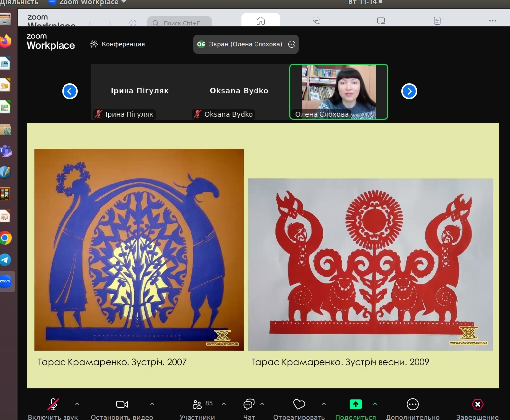This screenshot has height=420, width=510.
Task: Open screen share options ellipsis button
Action: point(292,44)
